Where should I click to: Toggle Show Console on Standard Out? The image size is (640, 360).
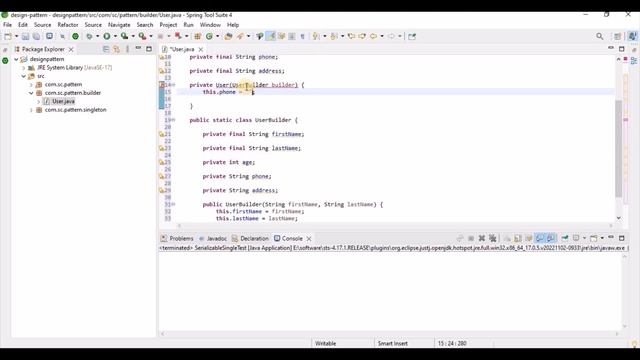click(x=540, y=238)
